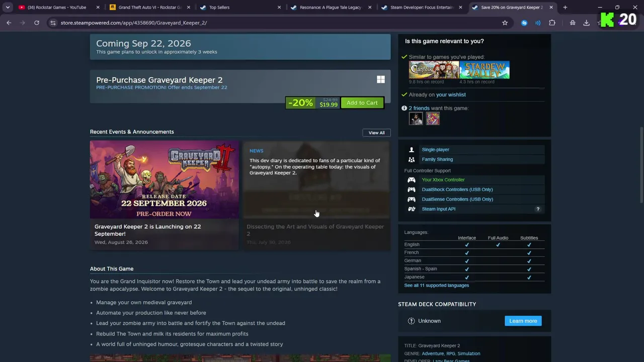Click the Windows platform icon
The image size is (644, 362).
tap(381, 79)
